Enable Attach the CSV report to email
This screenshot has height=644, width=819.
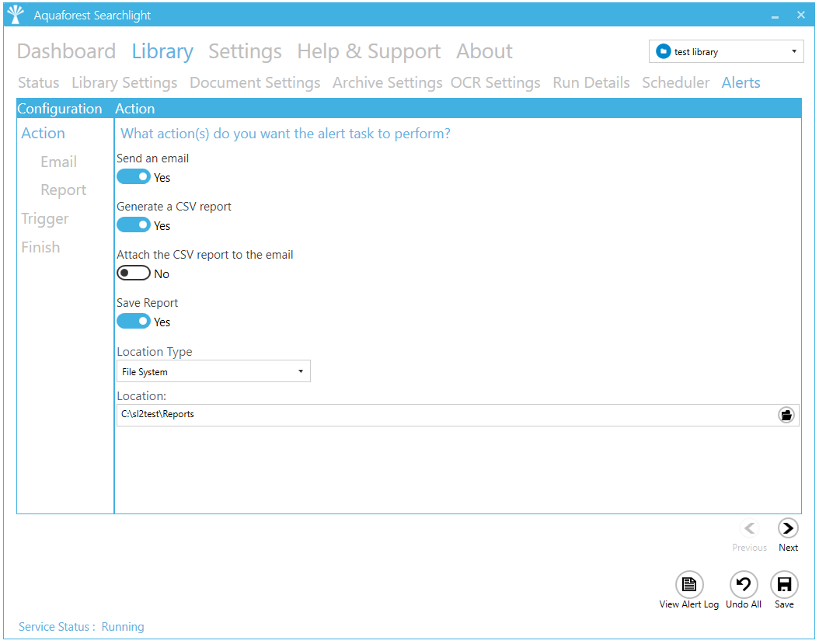click(x=134, y=273)
